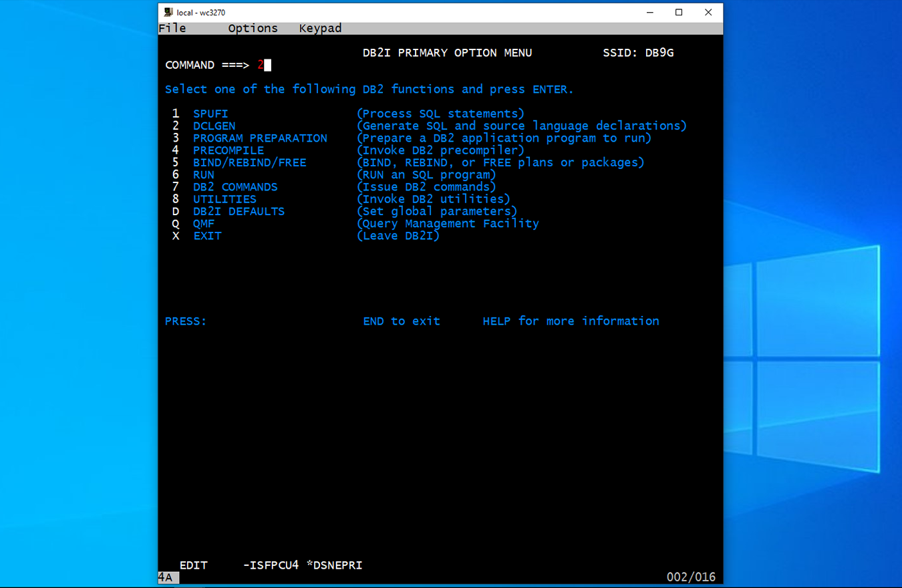Open DB2I DEFAULTS option

(x=239, y=211)
